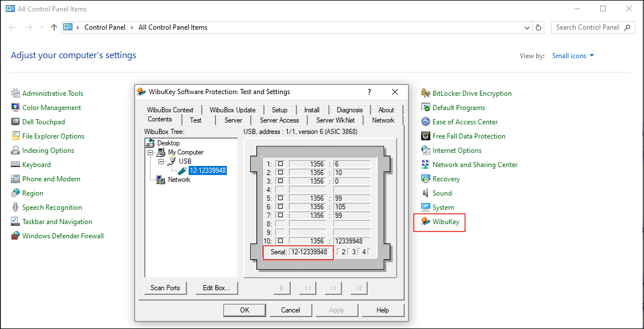Switch to the WibuBox Context tab
The height and width of the screenshot is (329, 644).
(170, 110)
